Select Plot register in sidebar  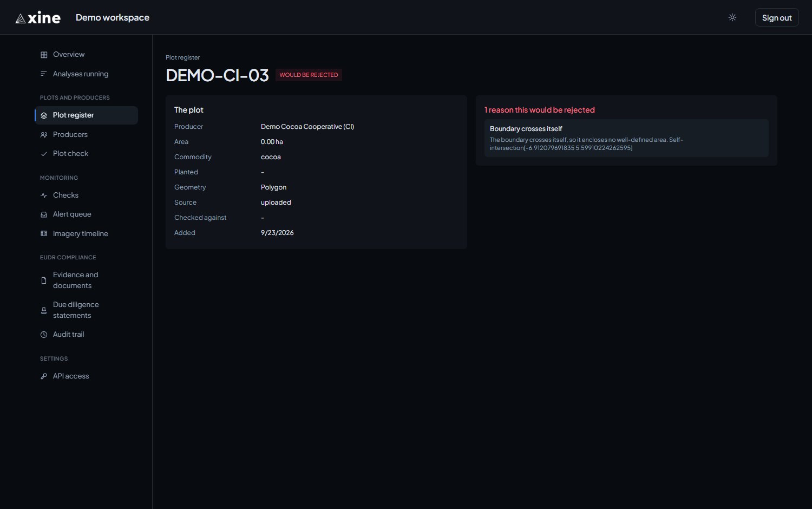click(x=87, y=115)
